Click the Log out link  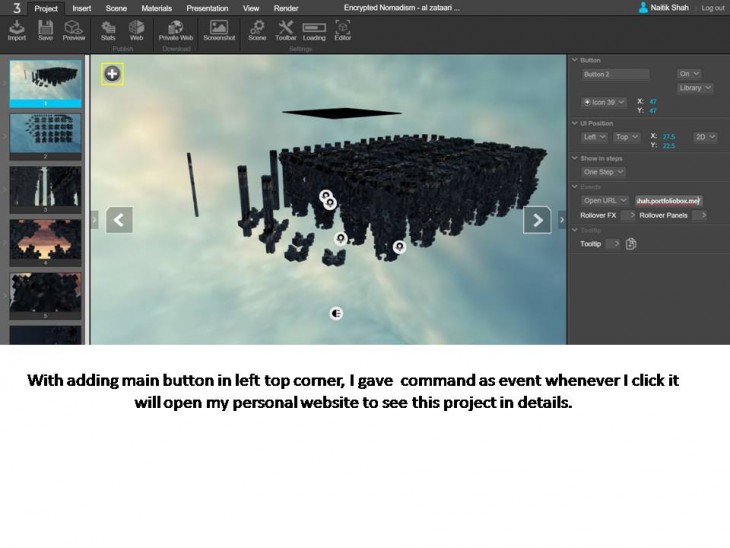coord(712,8)
